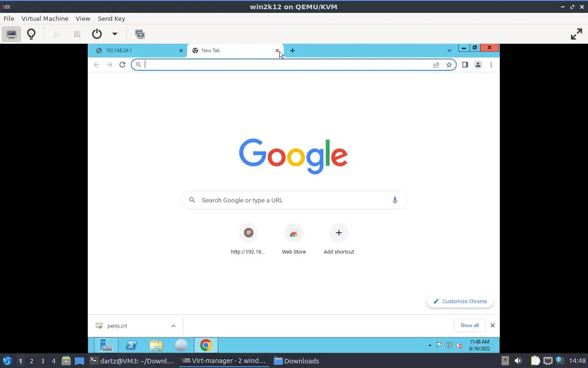Screen dimensions: 588x368
Task: Toggle Chrome side panel
Action: pyautogui.click(x=465, y=65)
